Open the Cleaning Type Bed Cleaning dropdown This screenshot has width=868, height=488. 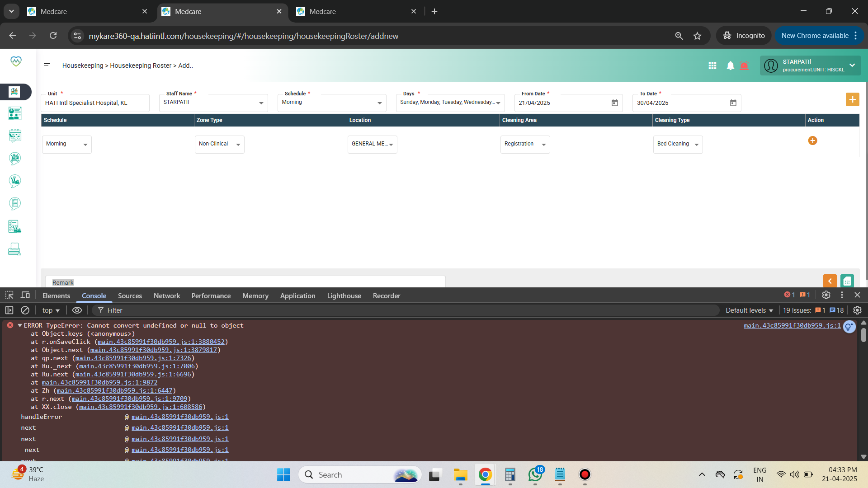pyautogui.click(x=678, y=144)
